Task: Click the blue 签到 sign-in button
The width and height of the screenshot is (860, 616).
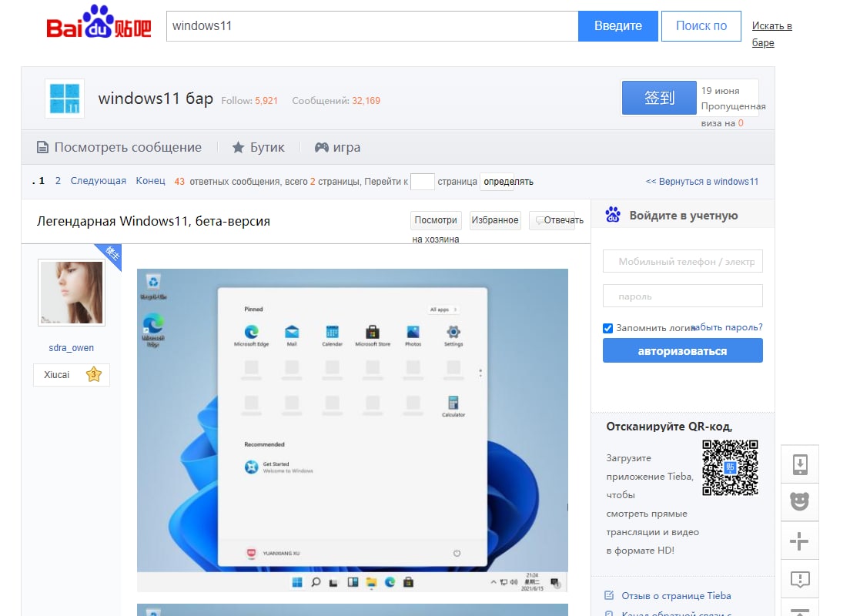Action: point(659,98)
